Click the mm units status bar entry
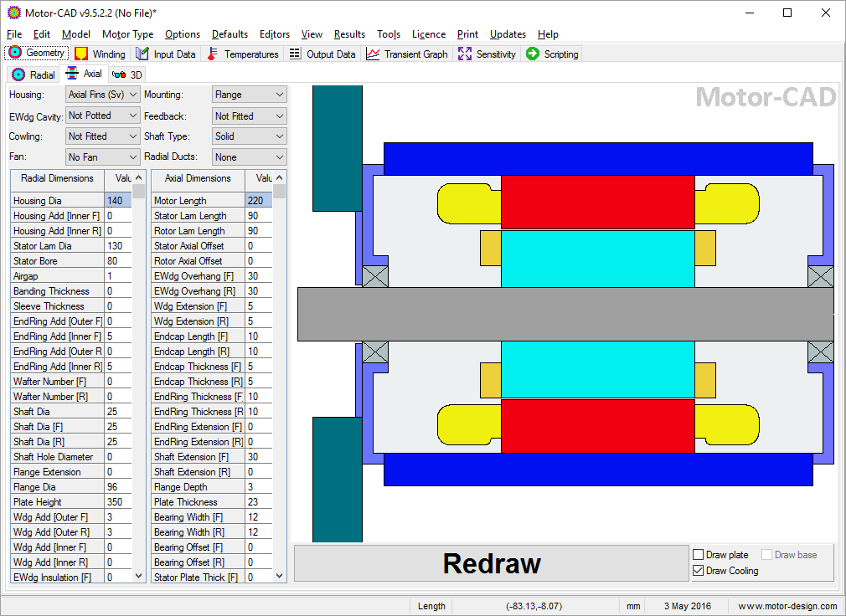The height and width of the screenshot is (616, 846). [633, 606]
